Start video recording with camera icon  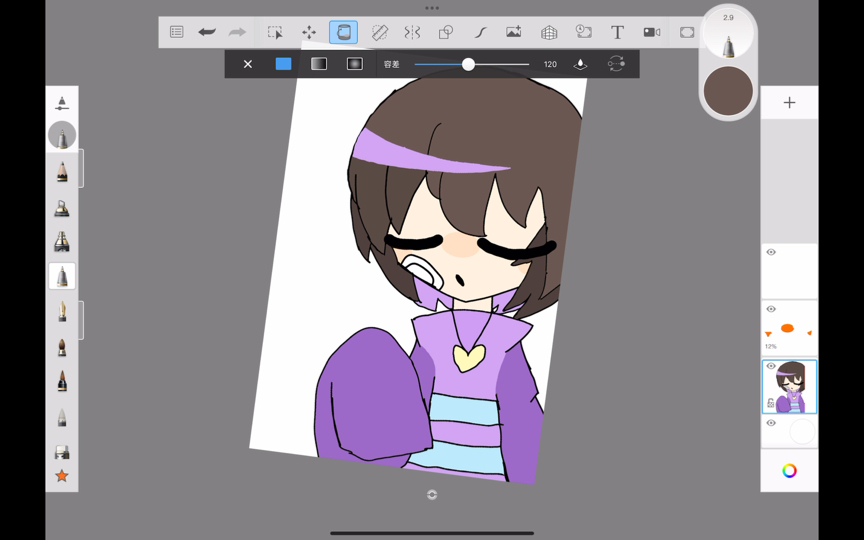(652, 32)
